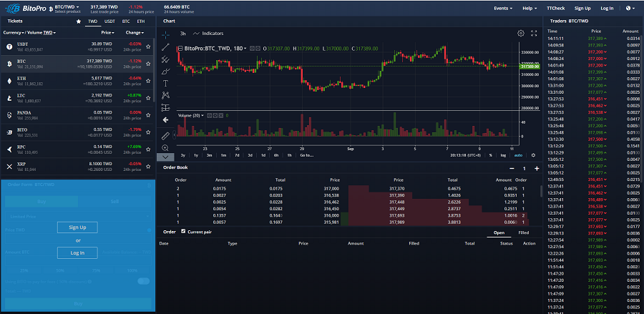This screenshot has width=644, height=314.
Task: Decrease order book grouping with minus
Action: coord(512,168)
